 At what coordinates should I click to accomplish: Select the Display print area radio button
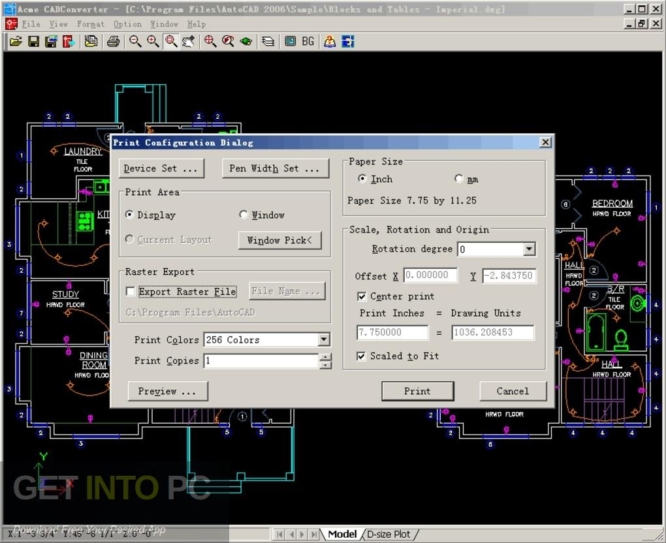click(129, 215)
